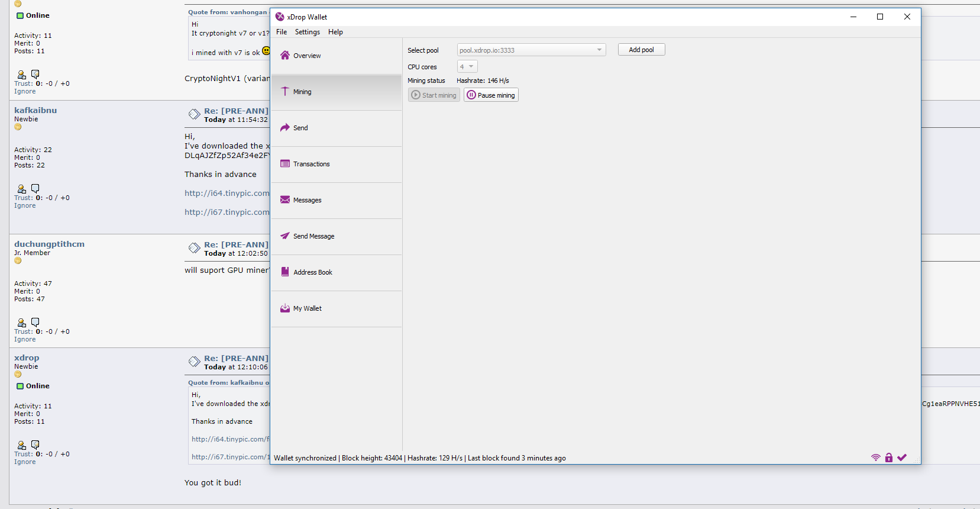Click the Pause mining button
This screenshot has height=509, width=980.
point(491,95)
